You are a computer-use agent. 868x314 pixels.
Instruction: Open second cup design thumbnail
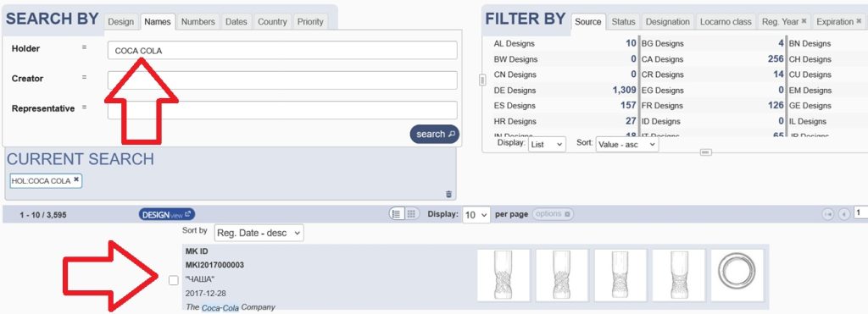(x=562, y=275)
